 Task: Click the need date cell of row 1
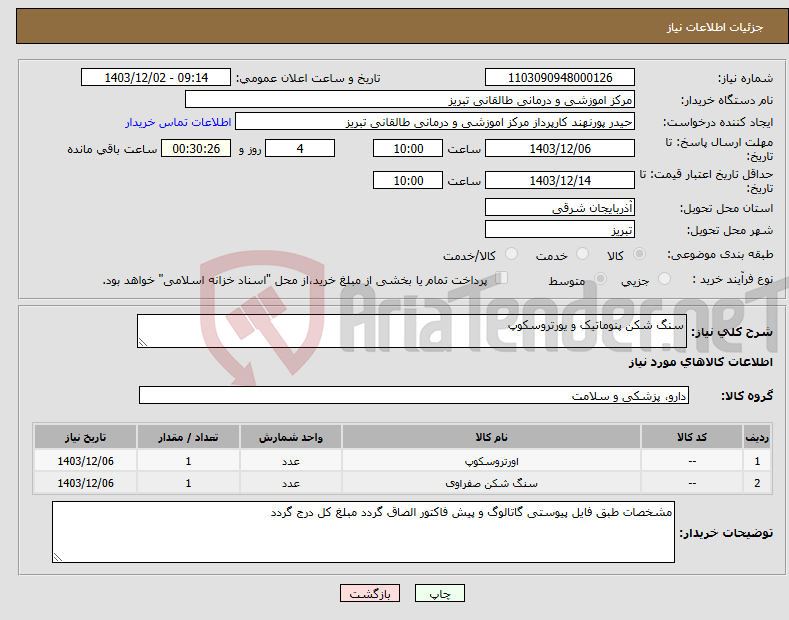coord(86,461)
